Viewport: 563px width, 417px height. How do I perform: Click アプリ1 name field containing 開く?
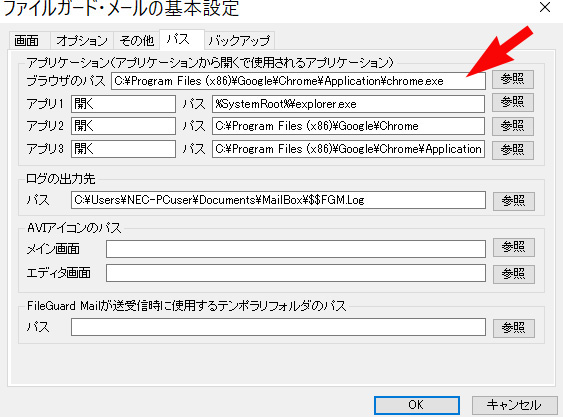pyautogui.click(x=123, y=104)
